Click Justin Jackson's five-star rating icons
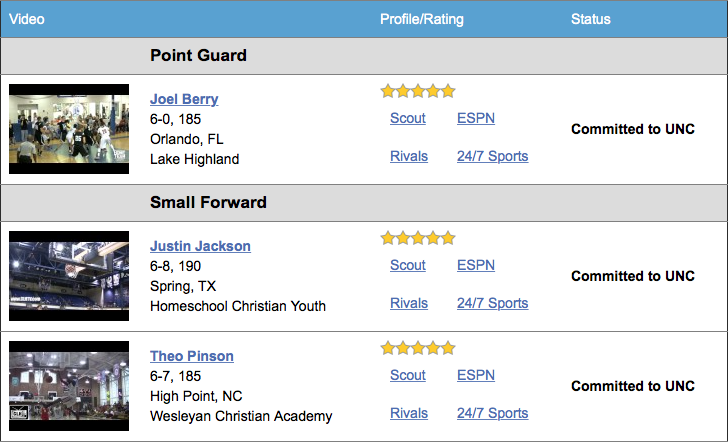 click(418, 238)
